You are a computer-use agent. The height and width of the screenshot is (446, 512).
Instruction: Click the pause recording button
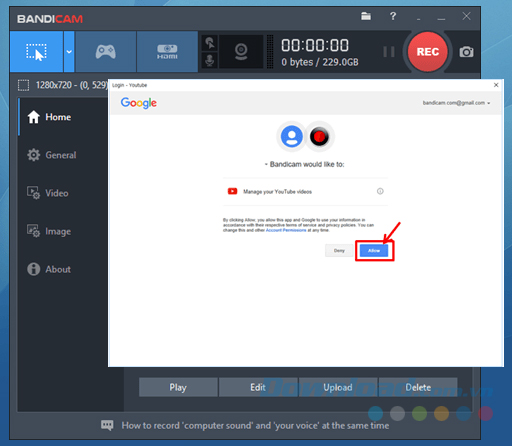389,52
